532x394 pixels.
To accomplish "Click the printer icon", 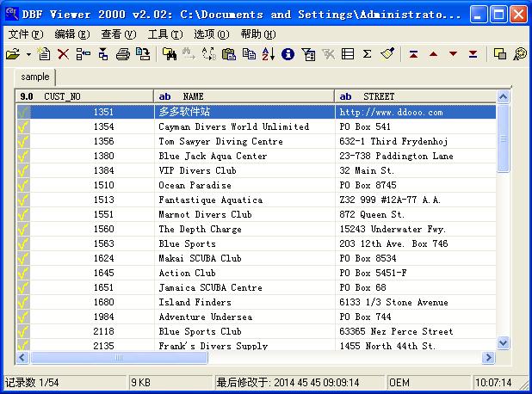I will click(123, 54).
